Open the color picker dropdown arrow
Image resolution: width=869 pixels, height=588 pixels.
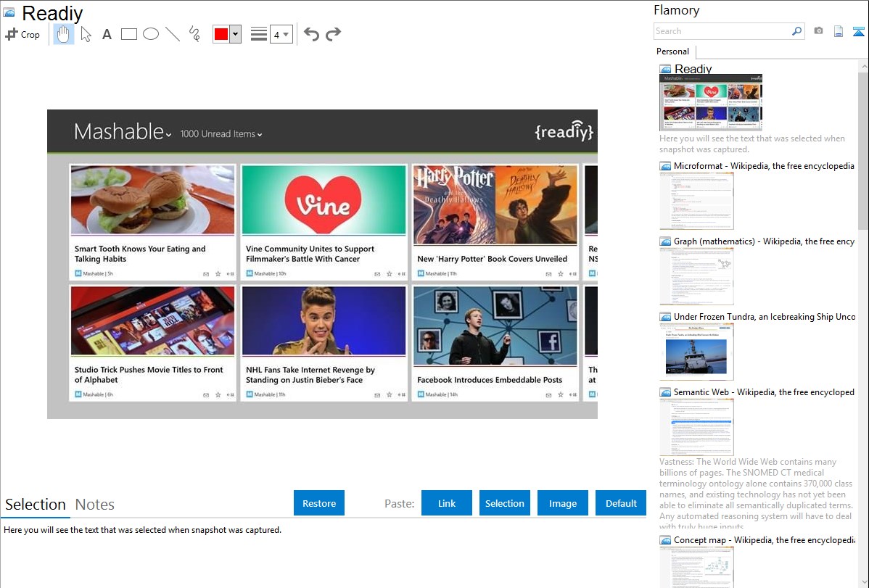tap(236, 34)
